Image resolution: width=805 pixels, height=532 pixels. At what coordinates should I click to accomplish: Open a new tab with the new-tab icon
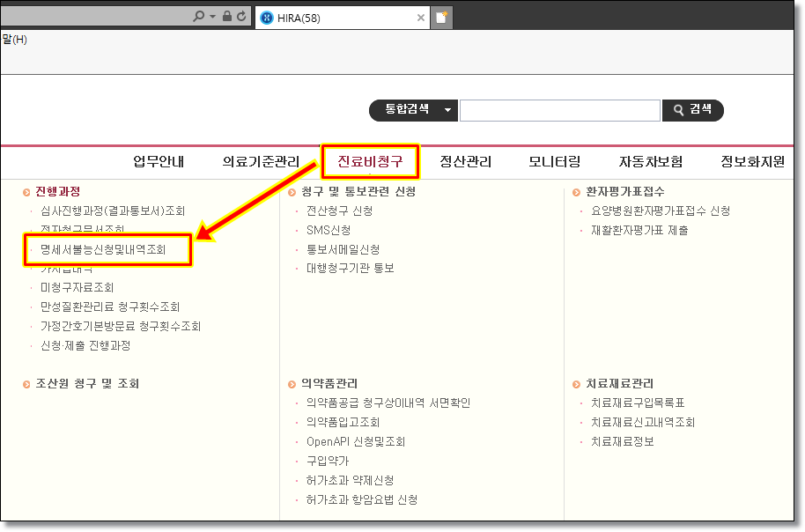[x=442, y=18]
